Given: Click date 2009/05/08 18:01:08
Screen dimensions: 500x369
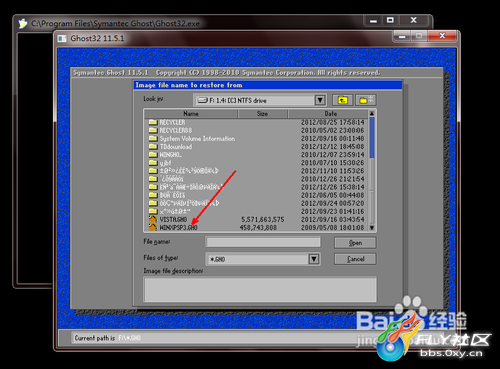Looking at the screenshot, I should coord(333,228).
